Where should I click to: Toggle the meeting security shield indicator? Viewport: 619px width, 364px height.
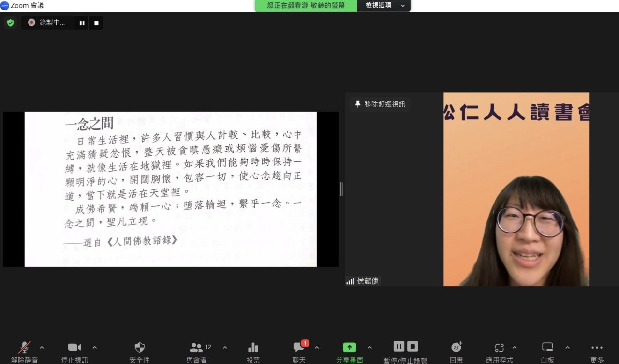pos(10,23)
